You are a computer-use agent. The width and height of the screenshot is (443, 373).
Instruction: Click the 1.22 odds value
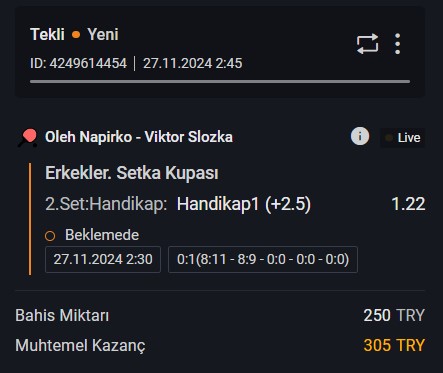pos(408,204)
